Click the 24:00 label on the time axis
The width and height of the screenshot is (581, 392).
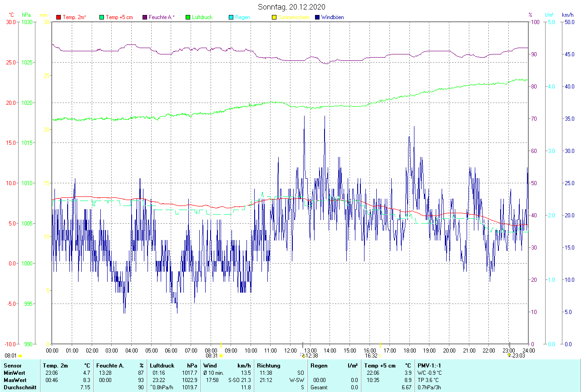[x=528, y=351]
